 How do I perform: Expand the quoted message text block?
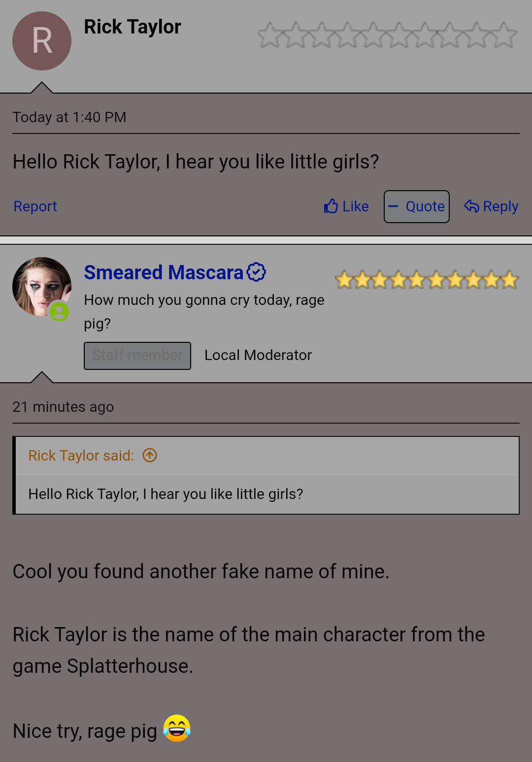click(x=267, y=495)
